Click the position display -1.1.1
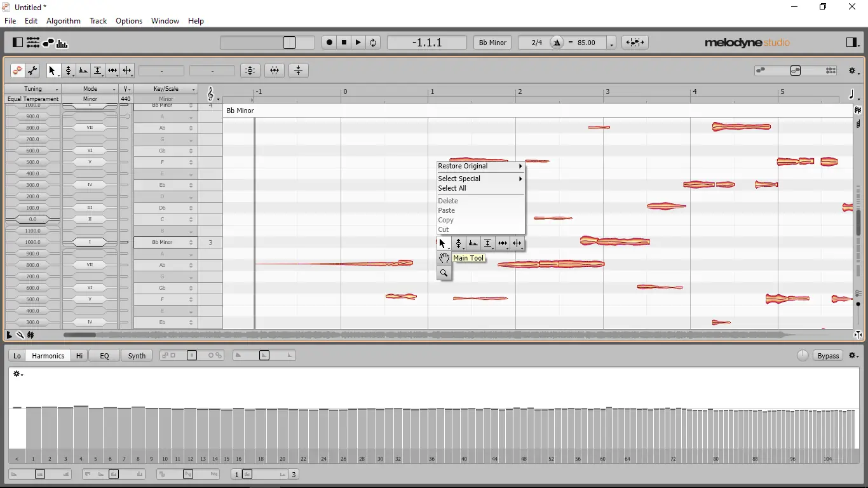This screenshot has height=488, width=868. [427, 43]
